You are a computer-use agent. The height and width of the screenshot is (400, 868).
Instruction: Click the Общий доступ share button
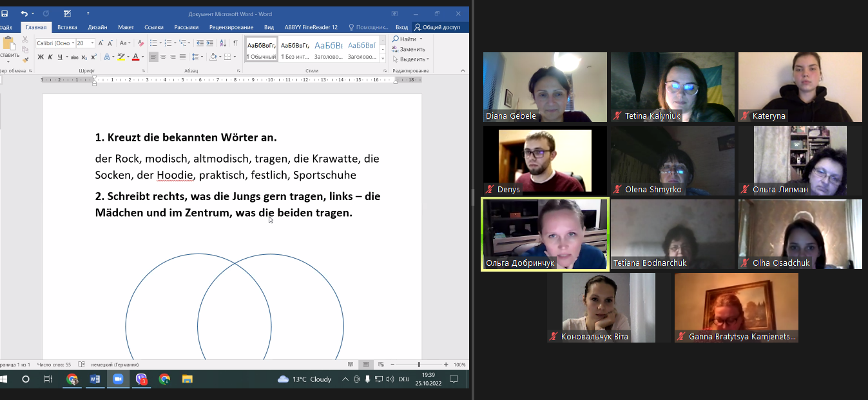(438, 27)
